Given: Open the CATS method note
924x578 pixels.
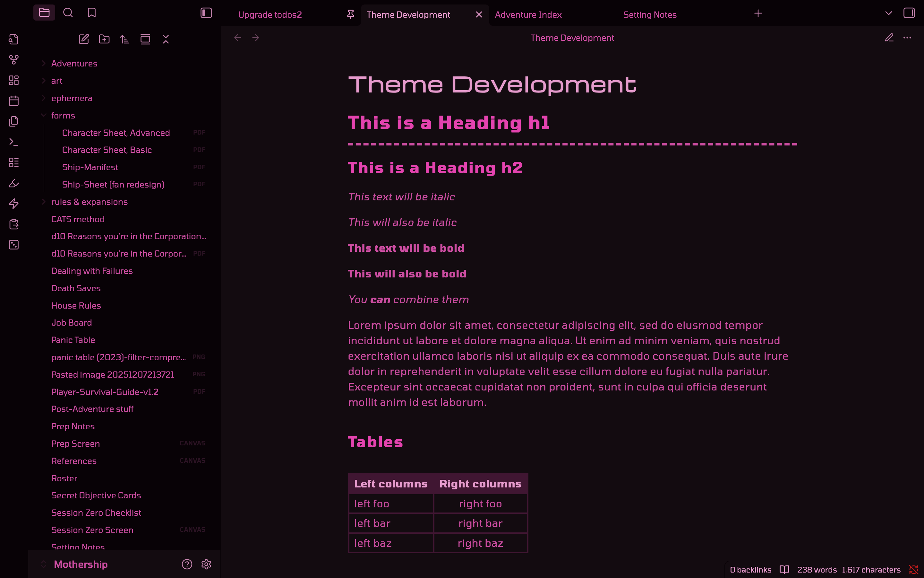Looking at the screenshot, I should pyautogui.click(x=78, y=219).
